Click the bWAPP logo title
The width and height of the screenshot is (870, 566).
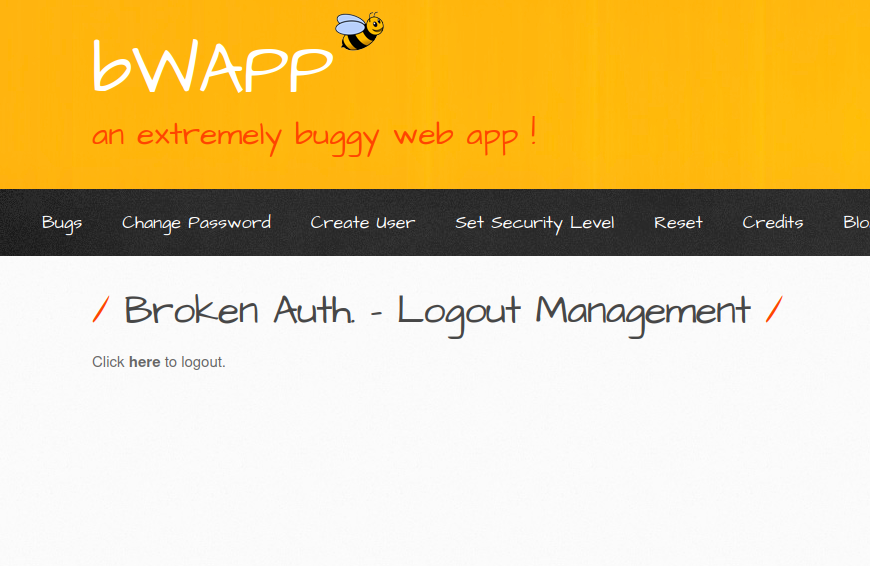coord(213,67)
